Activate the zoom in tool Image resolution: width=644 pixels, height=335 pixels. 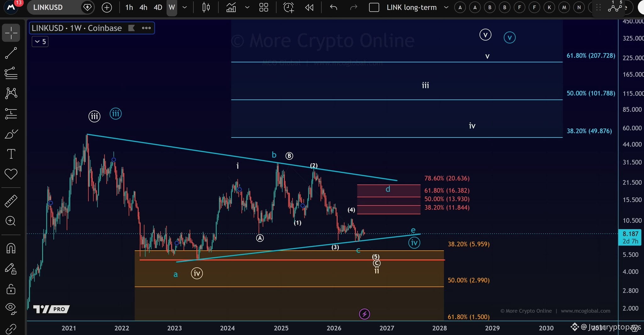[x=11, y=221]
